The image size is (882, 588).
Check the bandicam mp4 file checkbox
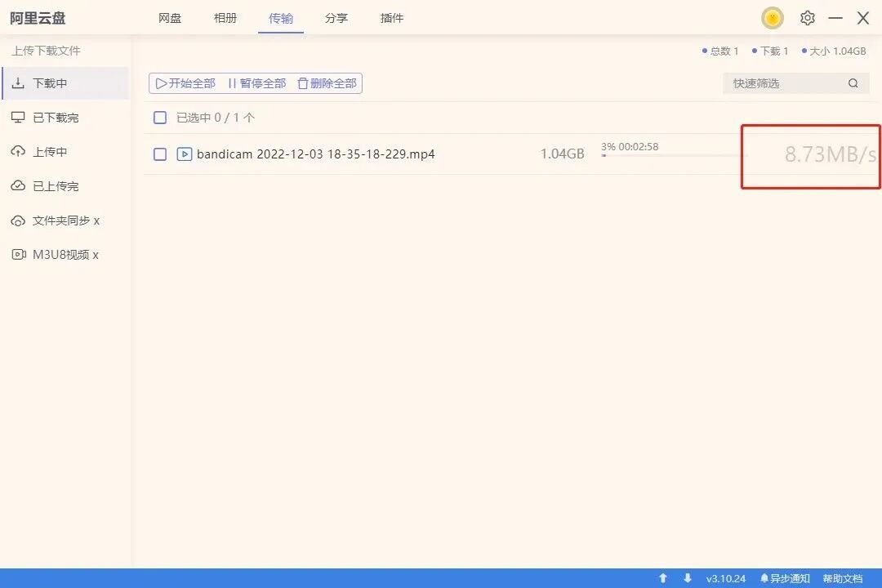(x=160, y=154)
